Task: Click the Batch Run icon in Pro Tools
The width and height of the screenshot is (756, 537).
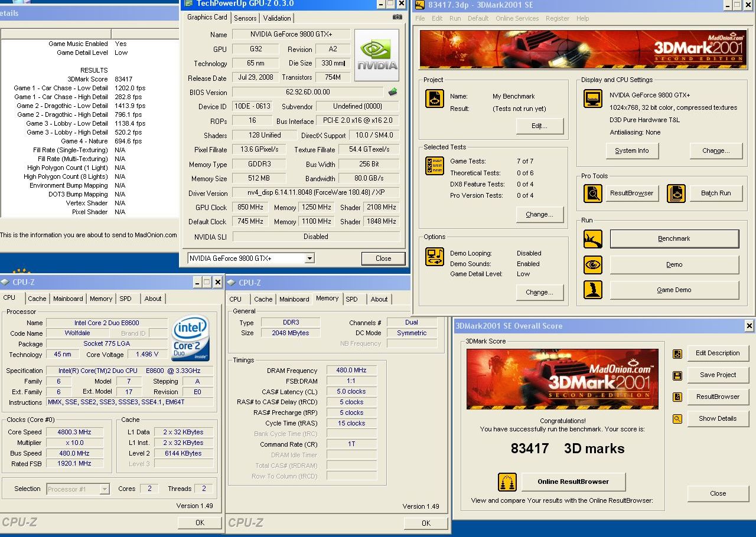Action: click(x=676, y=194)
